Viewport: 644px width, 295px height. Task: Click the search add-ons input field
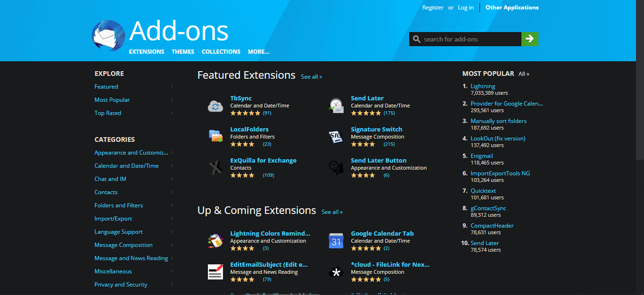point(467,39)
